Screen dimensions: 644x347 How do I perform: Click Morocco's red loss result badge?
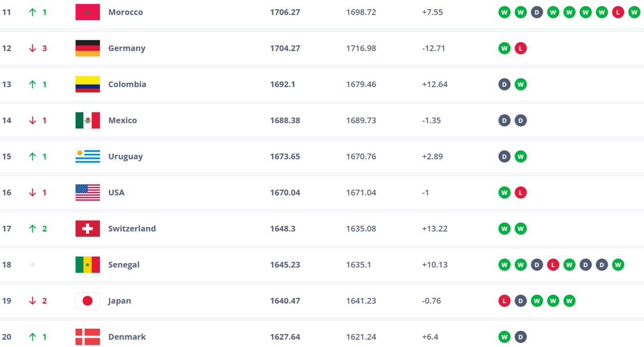coord(618,12)
